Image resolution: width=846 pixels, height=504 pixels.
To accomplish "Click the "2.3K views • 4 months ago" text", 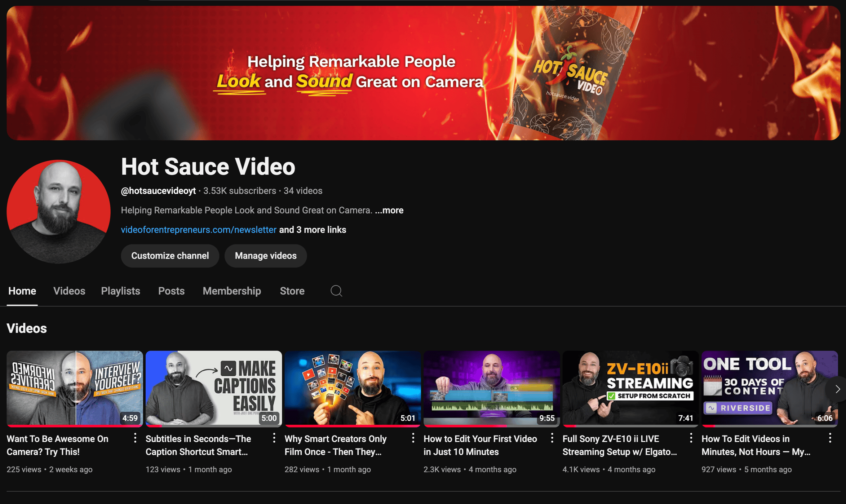I will [x=470, y=469].
